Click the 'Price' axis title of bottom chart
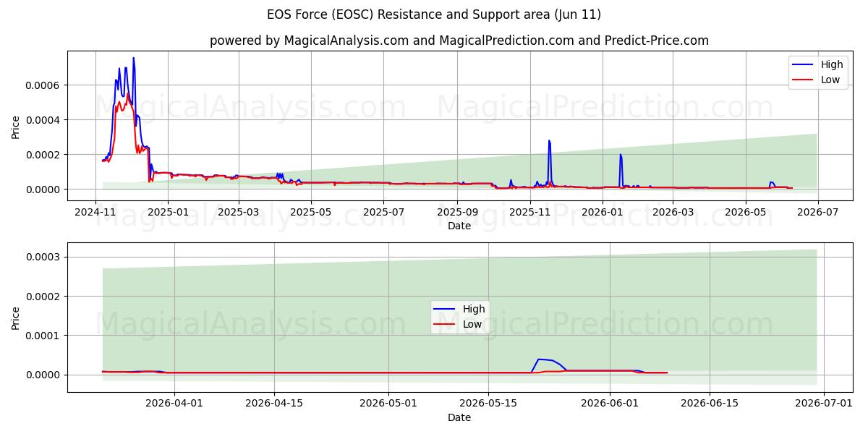Viewport: 868px width, 434px height. coord(16,318)
